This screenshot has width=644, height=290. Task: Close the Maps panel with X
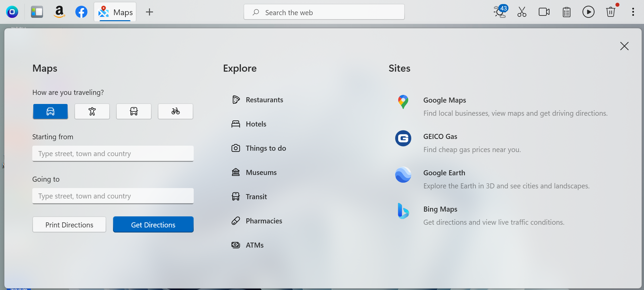[624, 46]
